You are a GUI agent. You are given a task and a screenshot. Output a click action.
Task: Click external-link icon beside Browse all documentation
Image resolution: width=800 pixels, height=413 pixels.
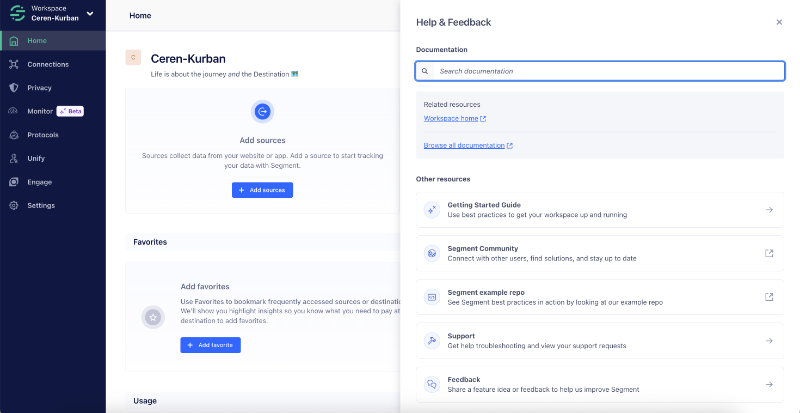click(x=510, y=145)
